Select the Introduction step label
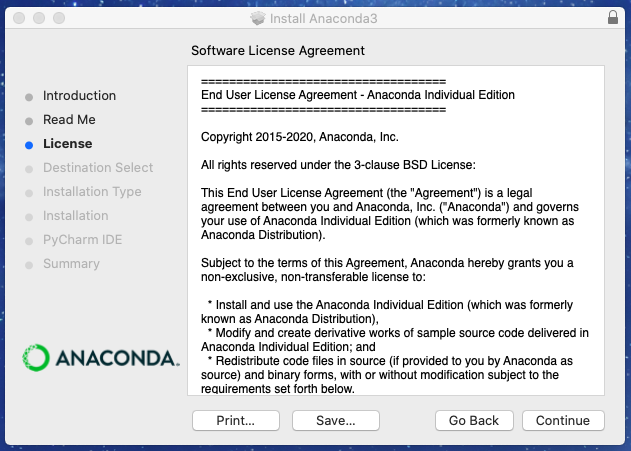 tap(79, 96)
